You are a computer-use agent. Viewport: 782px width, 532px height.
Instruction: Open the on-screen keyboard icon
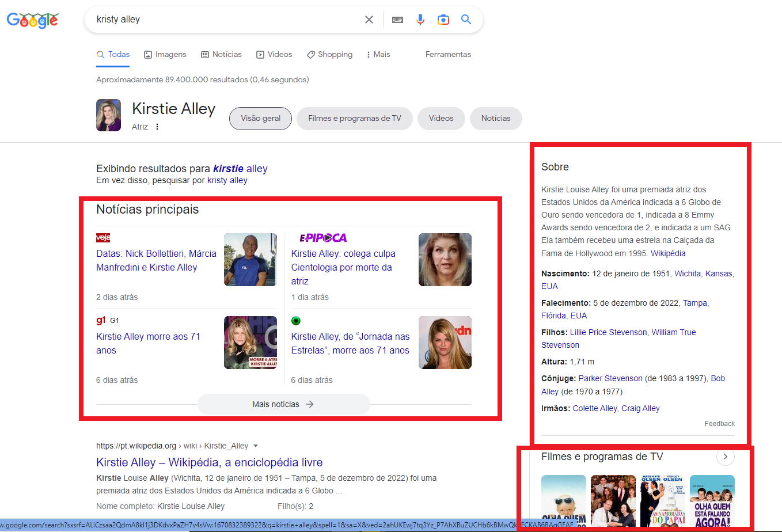(x=397, y=20)
